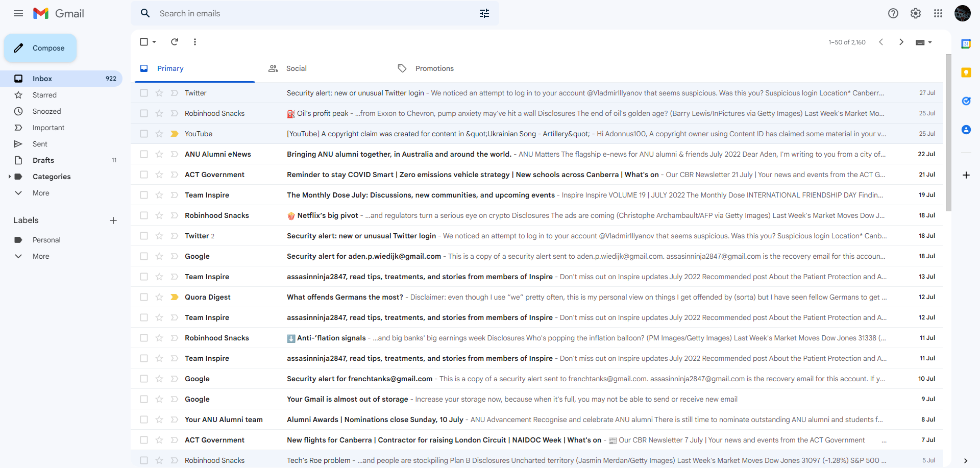
Task: Open the New flights for Canberra email
Action: click(x=537, y=440)
